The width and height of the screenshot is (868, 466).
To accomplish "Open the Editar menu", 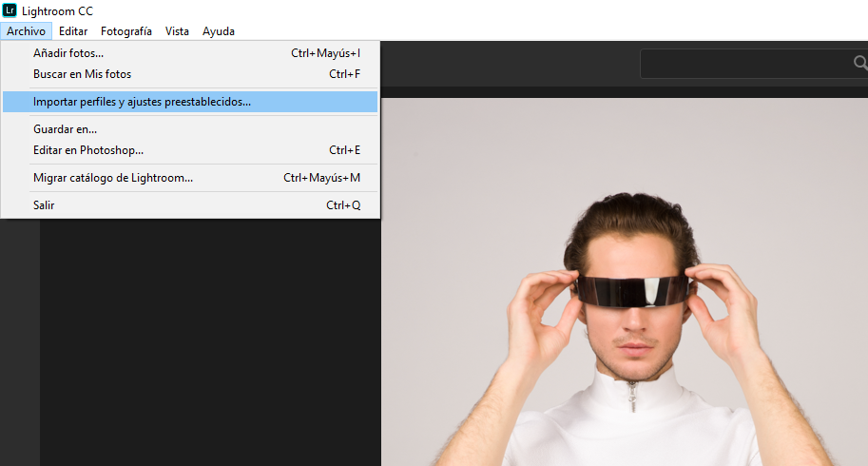I will tap(73, 31).
